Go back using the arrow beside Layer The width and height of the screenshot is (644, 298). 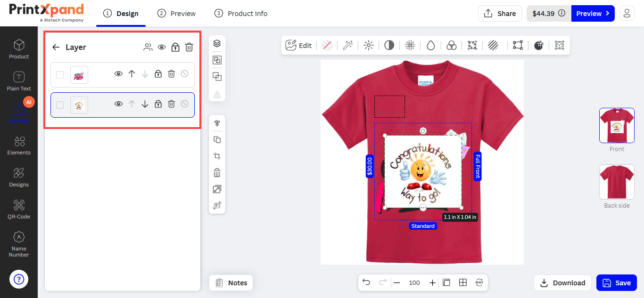[x=56, y=47]
